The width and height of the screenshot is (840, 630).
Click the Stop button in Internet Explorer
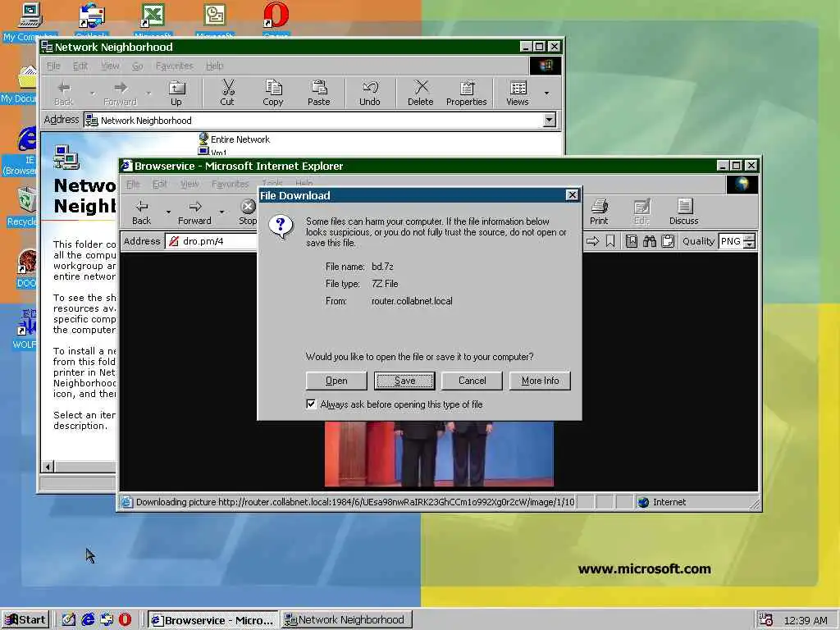[x=248, y=212]
